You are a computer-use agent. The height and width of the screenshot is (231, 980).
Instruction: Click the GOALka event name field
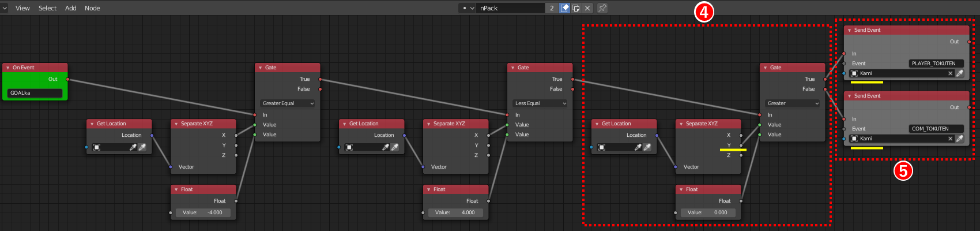coord(35,93)
